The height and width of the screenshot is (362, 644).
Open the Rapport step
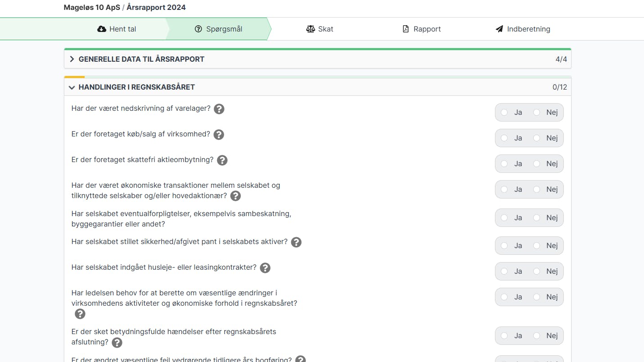coord(422,29)
